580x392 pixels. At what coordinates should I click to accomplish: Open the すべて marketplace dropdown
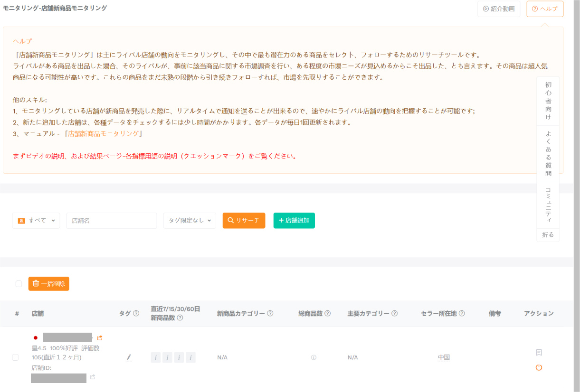pyautogui.click(x=36, y=221)
